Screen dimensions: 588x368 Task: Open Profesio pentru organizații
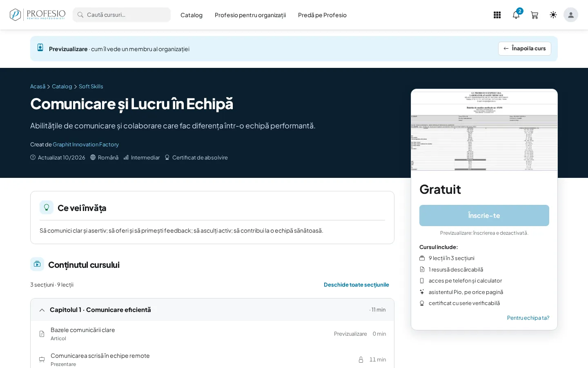tap(250, 15)
